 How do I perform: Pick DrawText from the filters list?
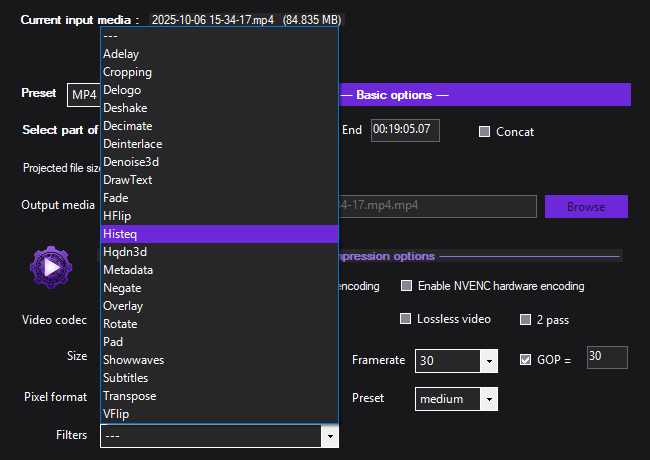click(128, 180)
